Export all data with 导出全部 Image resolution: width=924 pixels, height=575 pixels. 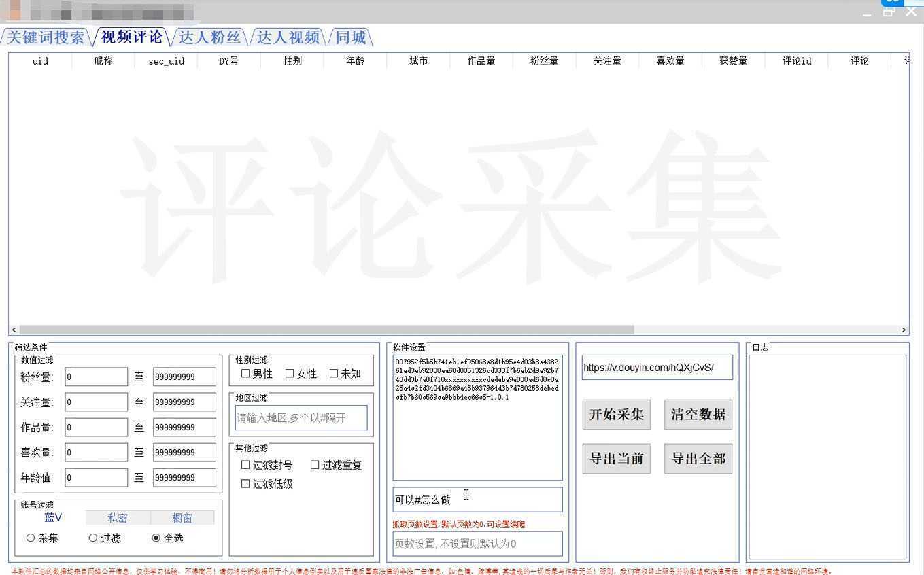pyautogui.click(x=698, y=458)
